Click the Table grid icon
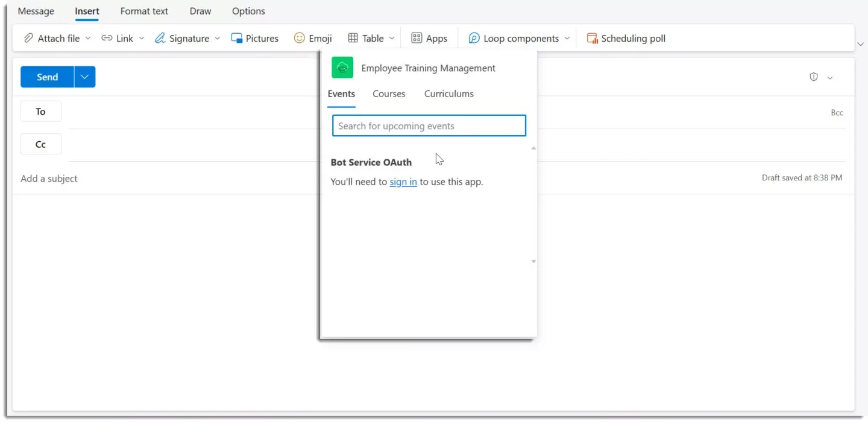Screen dimensions: 868x423 (353, 38)
